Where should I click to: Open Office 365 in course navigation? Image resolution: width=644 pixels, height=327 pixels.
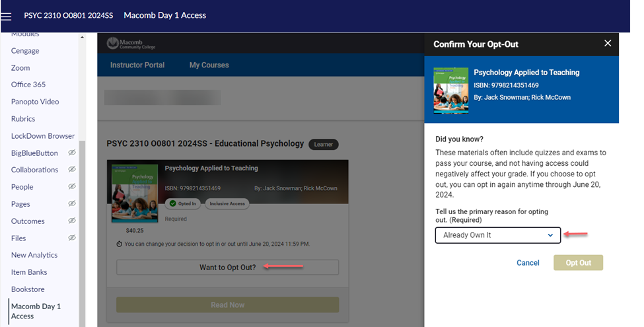28,85
